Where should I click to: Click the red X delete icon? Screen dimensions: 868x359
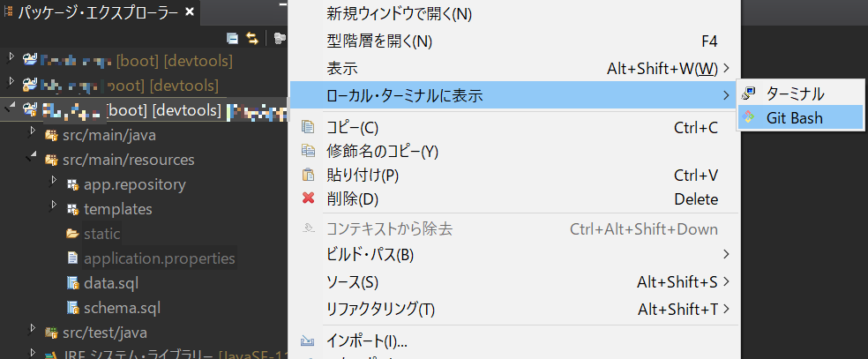pos(309,198)
